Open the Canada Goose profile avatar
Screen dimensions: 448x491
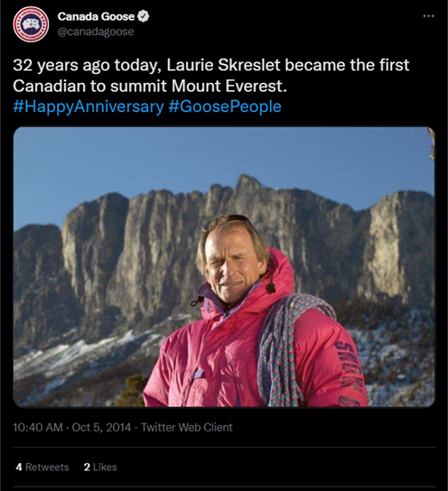click(x=31, y=24)
